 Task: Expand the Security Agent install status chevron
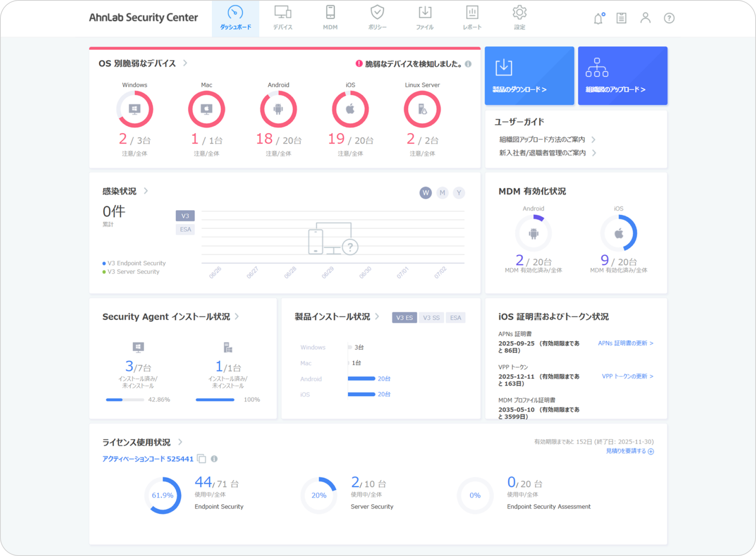point(237,316)
